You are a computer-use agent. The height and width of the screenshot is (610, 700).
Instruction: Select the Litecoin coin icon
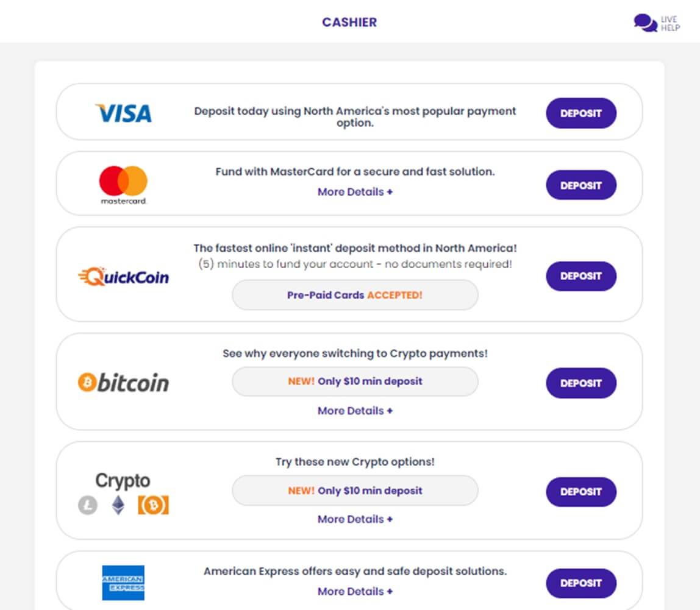pos(88,505)
